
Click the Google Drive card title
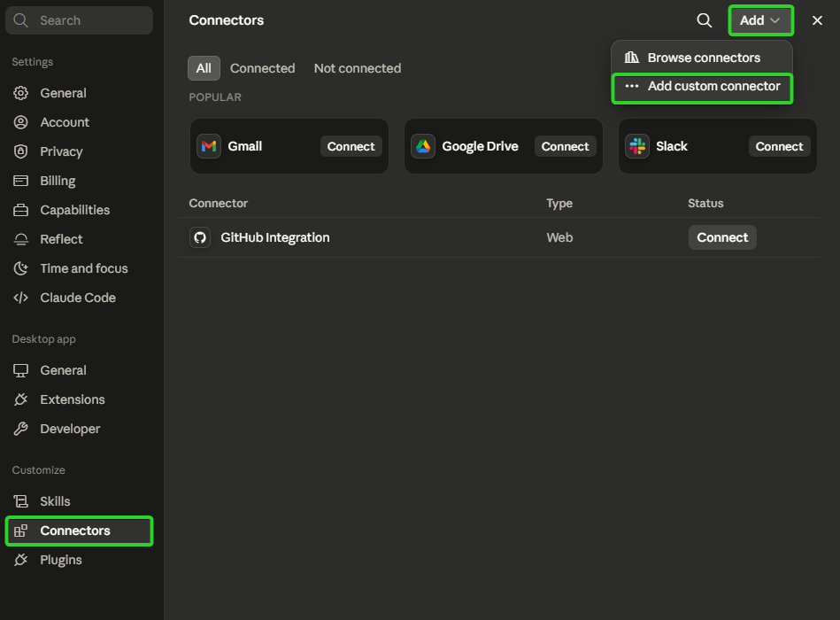click(x=480, y=146)
